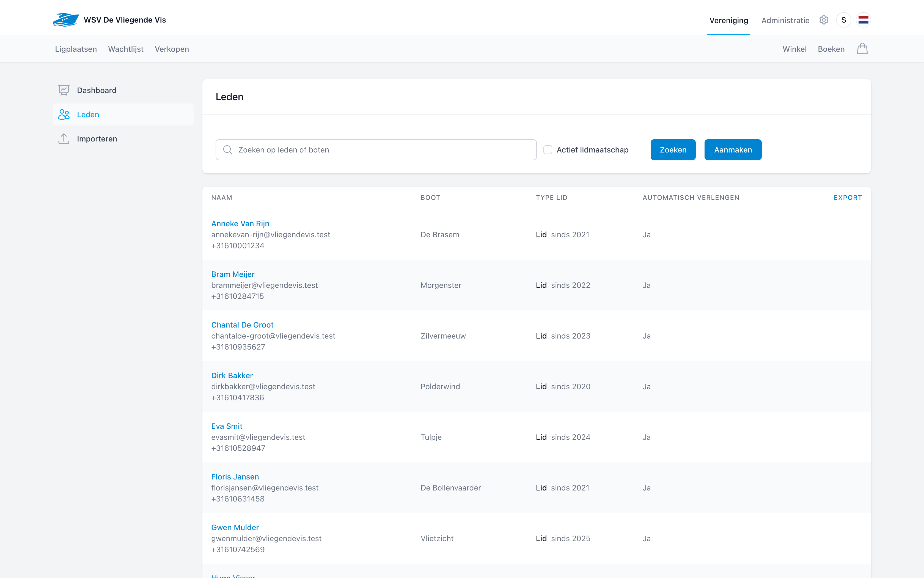
Task: Click the Leden people icon in sidebar
Action: point(64,115)
